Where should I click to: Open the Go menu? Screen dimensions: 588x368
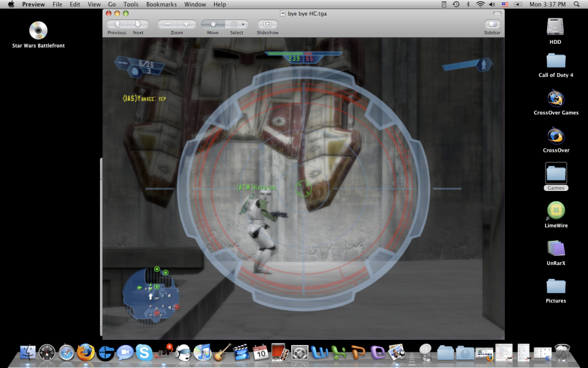click(112, 5)
